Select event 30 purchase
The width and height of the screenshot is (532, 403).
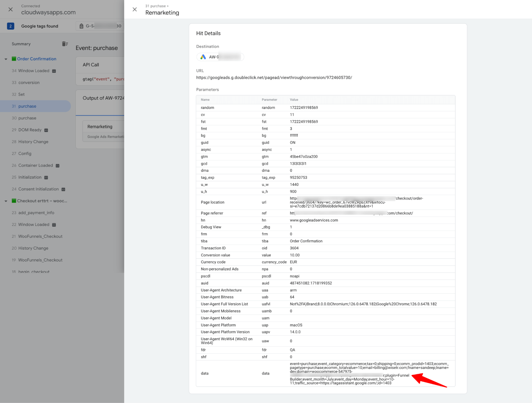coord(24,118)
